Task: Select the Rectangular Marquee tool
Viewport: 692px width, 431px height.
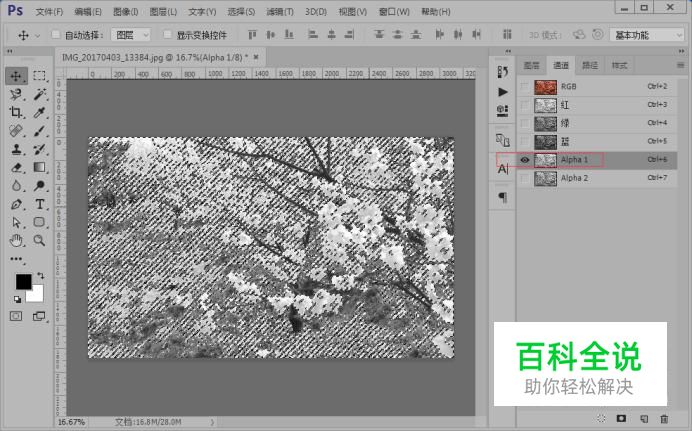Action: click(39, 76)
